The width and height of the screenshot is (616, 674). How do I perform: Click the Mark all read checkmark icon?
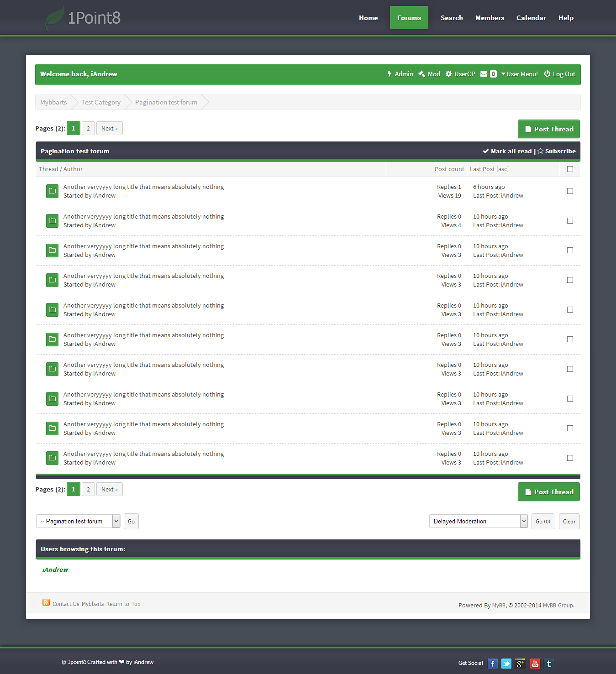(486, 152)
